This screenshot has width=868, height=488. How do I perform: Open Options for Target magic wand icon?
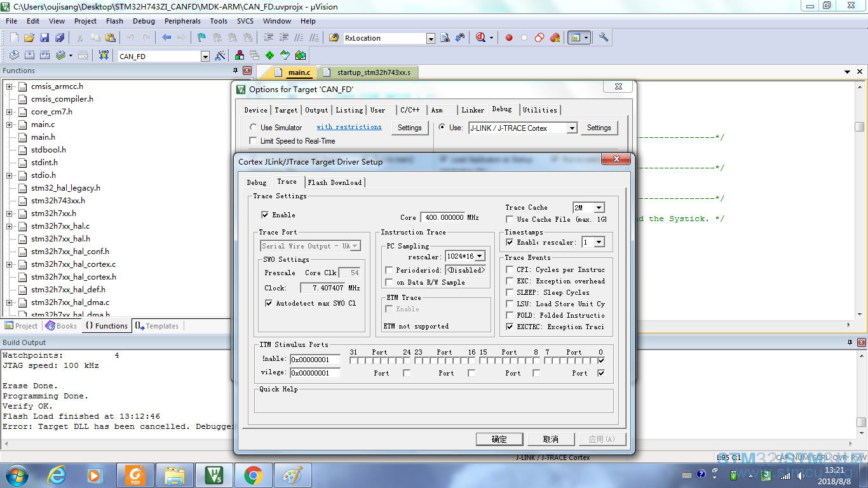220,56
